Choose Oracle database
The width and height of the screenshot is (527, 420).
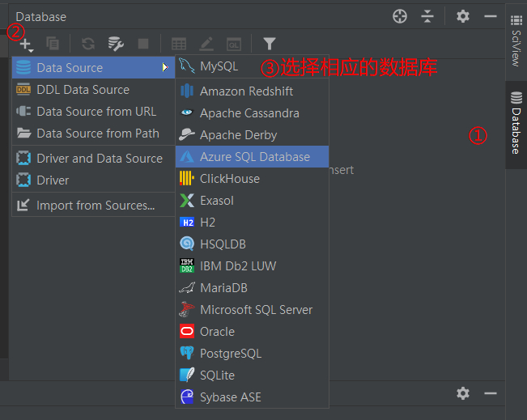(x=252, y=331)
